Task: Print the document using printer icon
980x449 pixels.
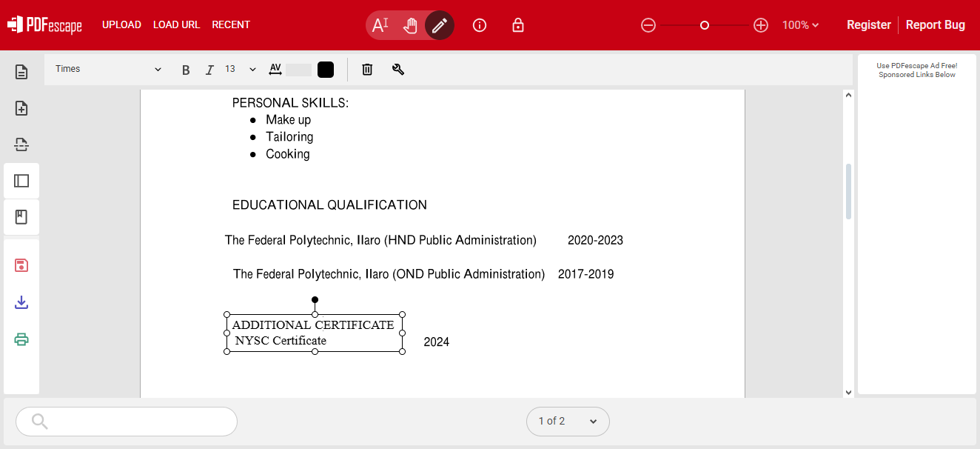Action: click(21, 339)
